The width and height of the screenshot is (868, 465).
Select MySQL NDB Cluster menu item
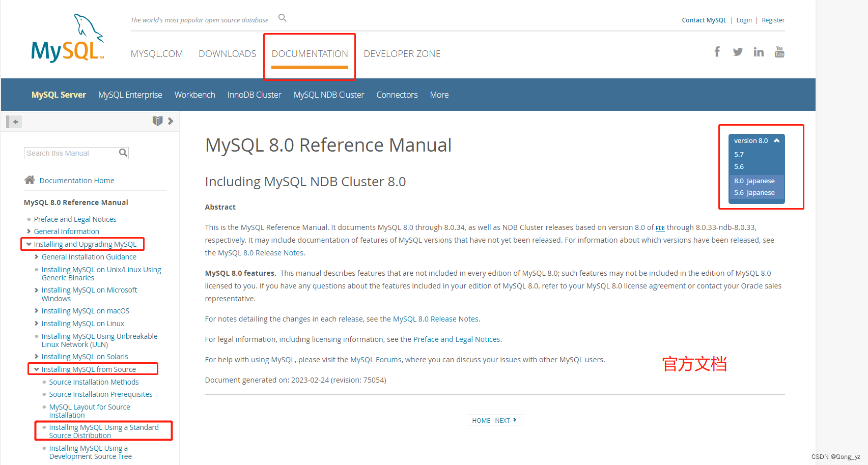coord(329,95)
